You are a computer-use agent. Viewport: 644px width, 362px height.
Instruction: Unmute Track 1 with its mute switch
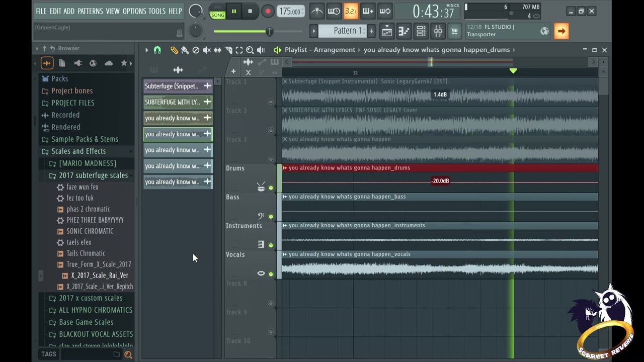(271, 102)
